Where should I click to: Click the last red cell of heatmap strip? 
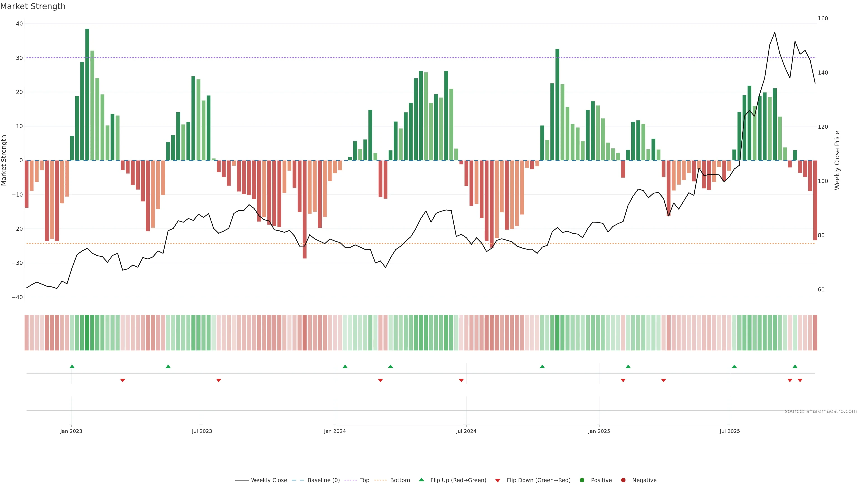pyautogui.click(x=815, y=333)
